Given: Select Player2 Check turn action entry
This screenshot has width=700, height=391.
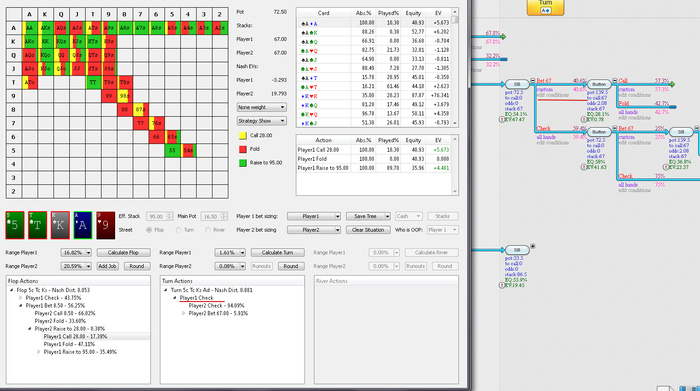Looking at the screenshot, I should coord(217,306).
